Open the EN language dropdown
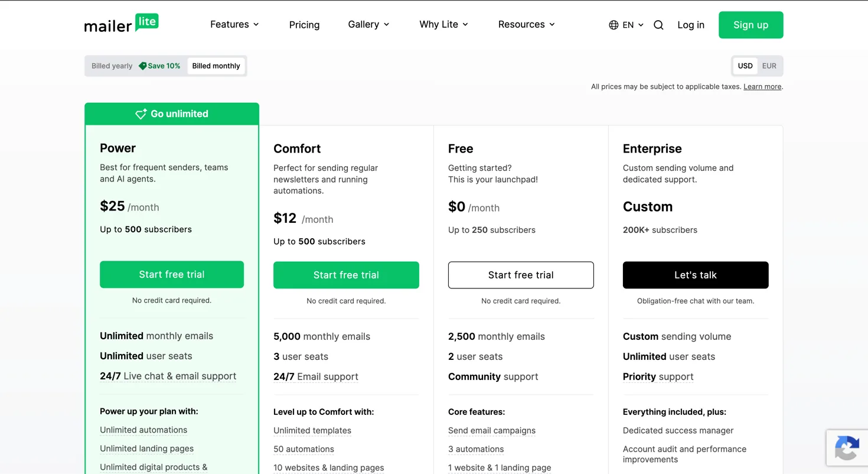Image resolution: width=868 pixels, height=474 pixels. click(632, 25)
